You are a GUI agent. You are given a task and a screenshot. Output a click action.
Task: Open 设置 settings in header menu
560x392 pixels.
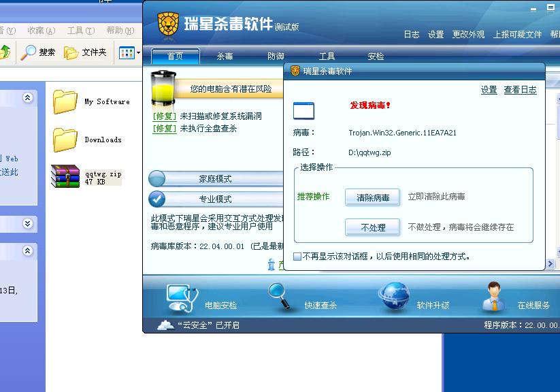tap(435, 35)
